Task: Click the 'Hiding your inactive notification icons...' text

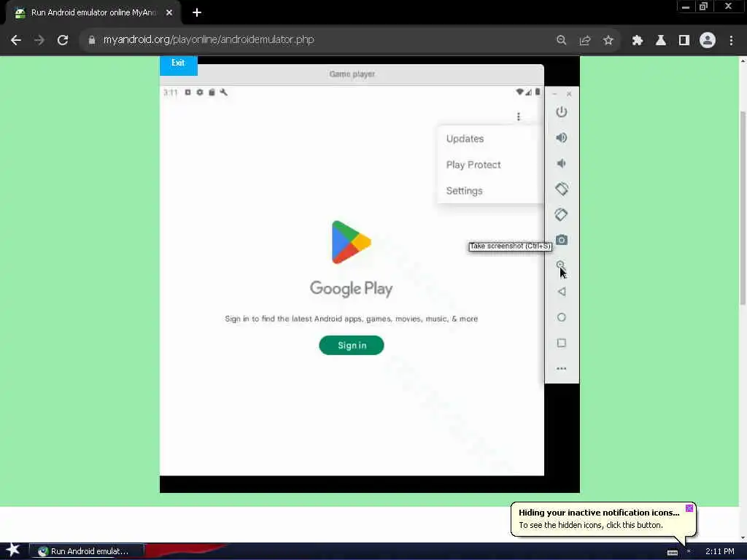Action: click(x=599, y=513)
